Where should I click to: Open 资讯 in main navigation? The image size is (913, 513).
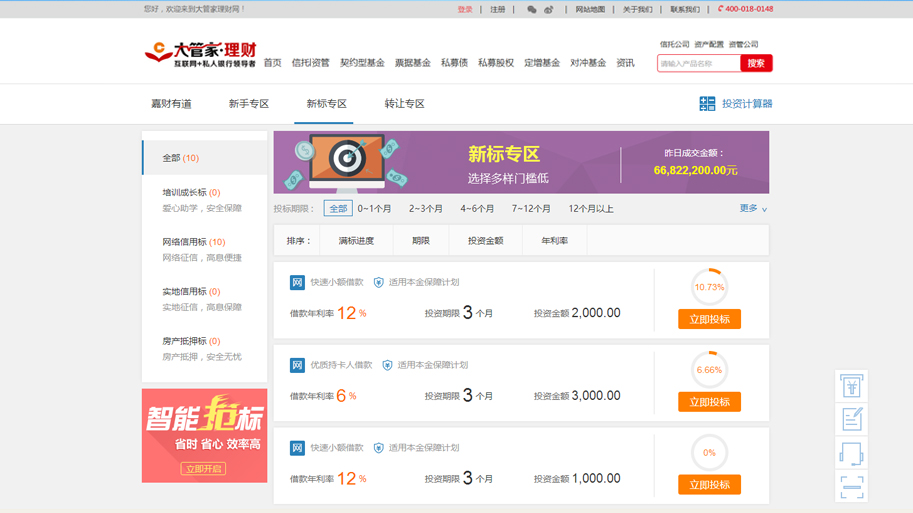pos(625,63)
